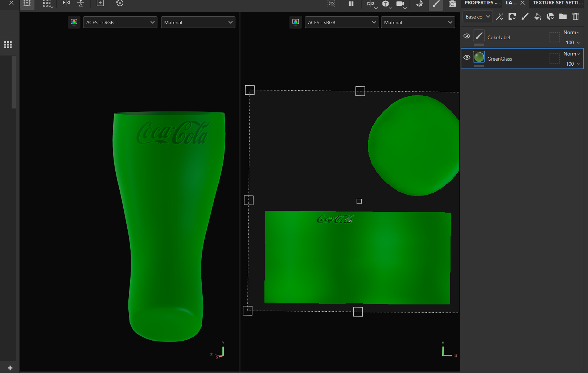Screen dimensions: 588x373
Task: Delete the selected layer with the trash icon
Action: pos(576,17)
